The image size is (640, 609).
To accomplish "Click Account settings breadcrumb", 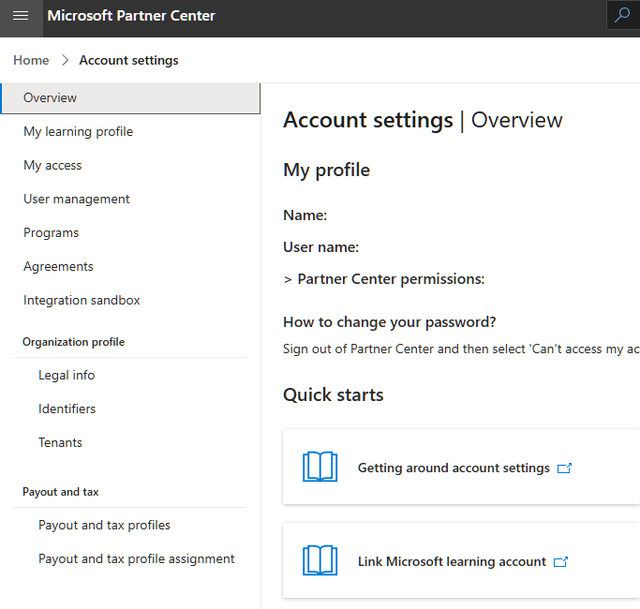I will (x=129, y=60).
